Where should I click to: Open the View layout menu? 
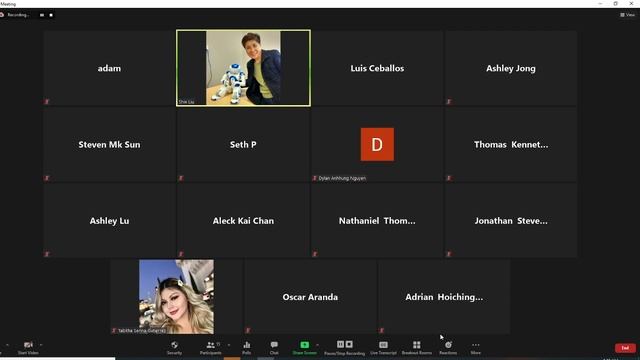[628, 15]
